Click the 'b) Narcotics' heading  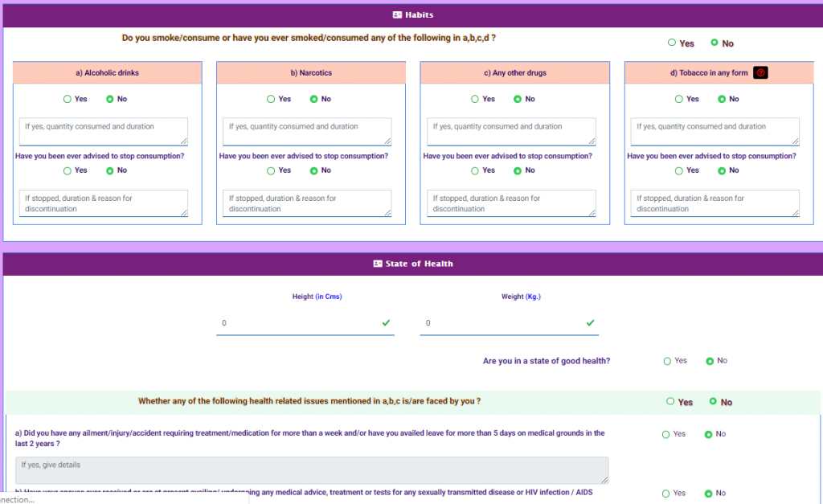(x=311, y=72)
